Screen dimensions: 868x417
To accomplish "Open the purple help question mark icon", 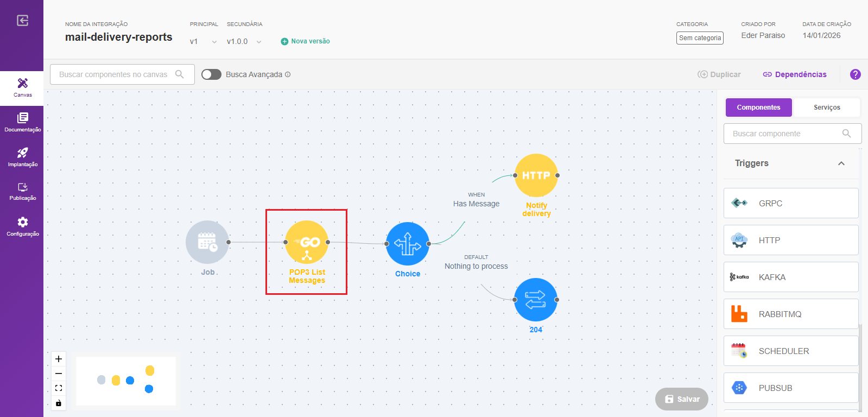I will pos(855,74).
